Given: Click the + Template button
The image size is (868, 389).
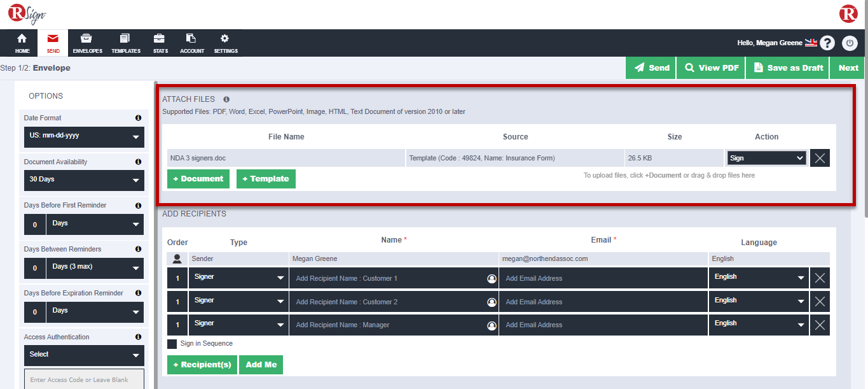Looking at the screenshot, I should tap(266, 179).
